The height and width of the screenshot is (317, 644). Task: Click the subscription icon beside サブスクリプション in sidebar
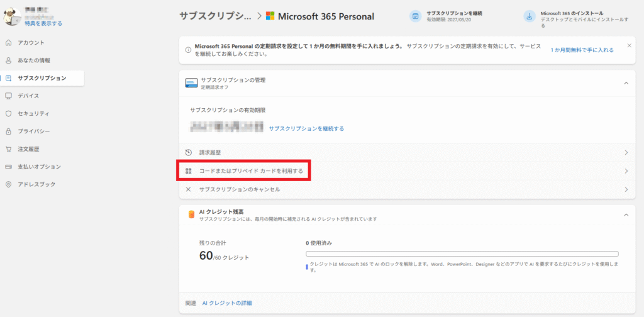pos(9,78)
